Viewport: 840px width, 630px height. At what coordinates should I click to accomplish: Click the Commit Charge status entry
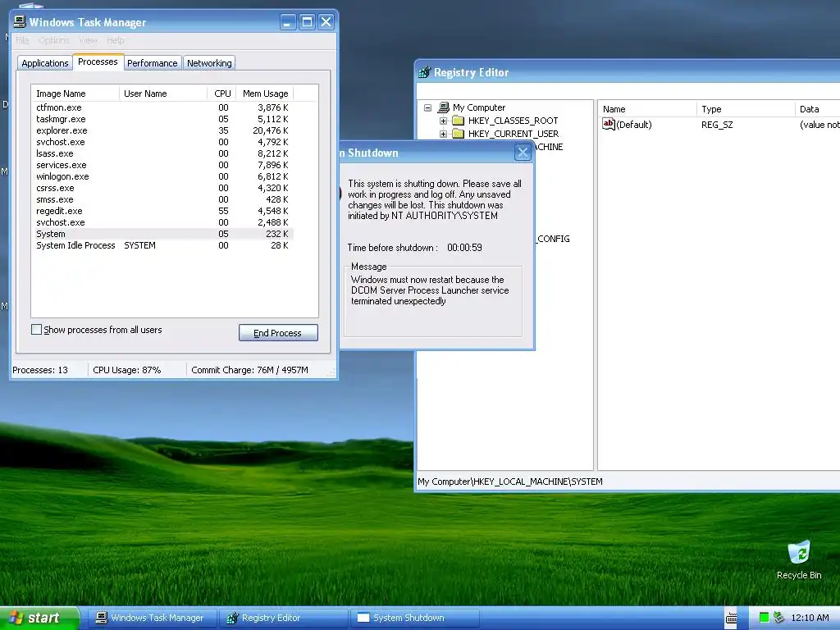coord(249,370)
